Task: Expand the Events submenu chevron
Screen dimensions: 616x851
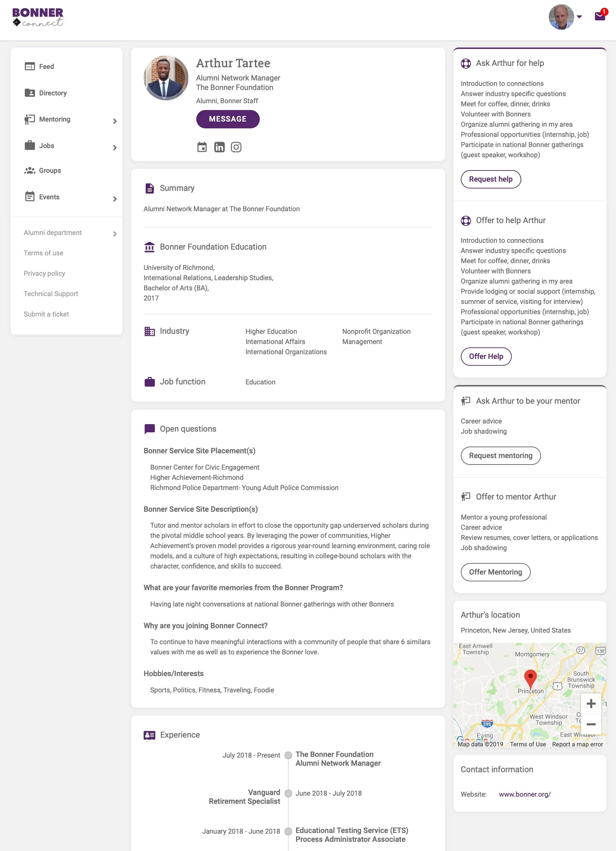Action: [x=115, y=199]
